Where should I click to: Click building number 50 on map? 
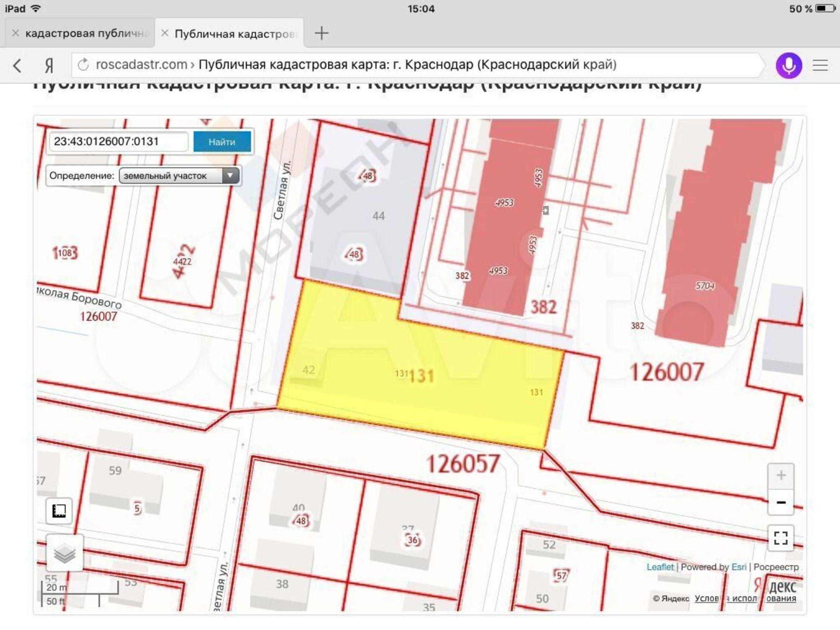[x=542, y=598]
